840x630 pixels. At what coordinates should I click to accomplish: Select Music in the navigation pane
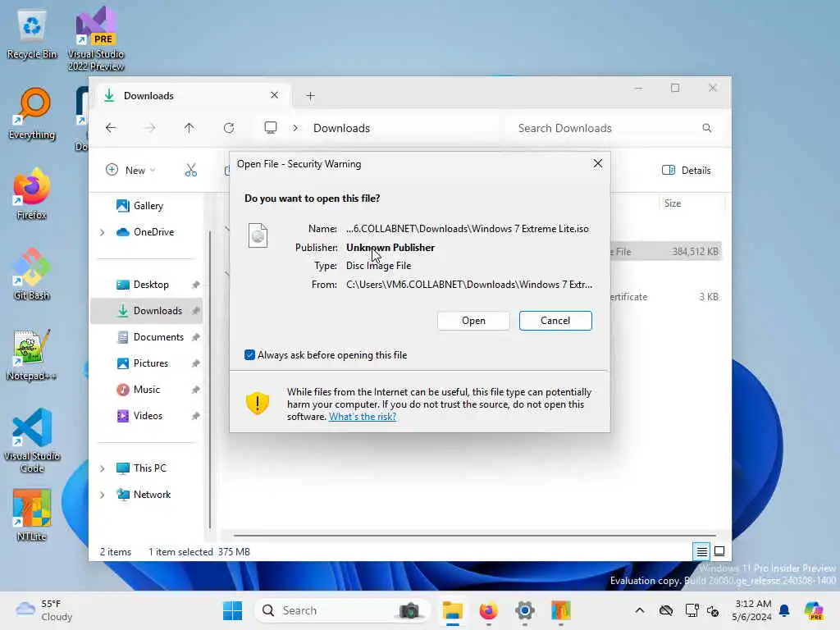(x=148, y=390)
